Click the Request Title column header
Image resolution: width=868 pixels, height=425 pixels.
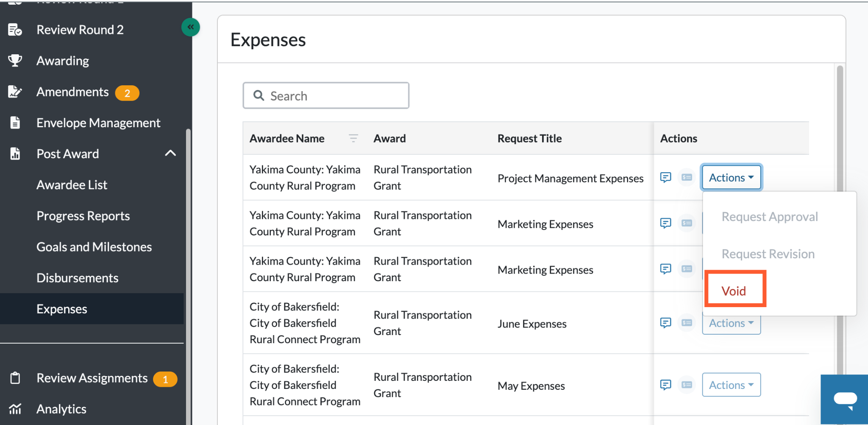[x=529, y=139]
